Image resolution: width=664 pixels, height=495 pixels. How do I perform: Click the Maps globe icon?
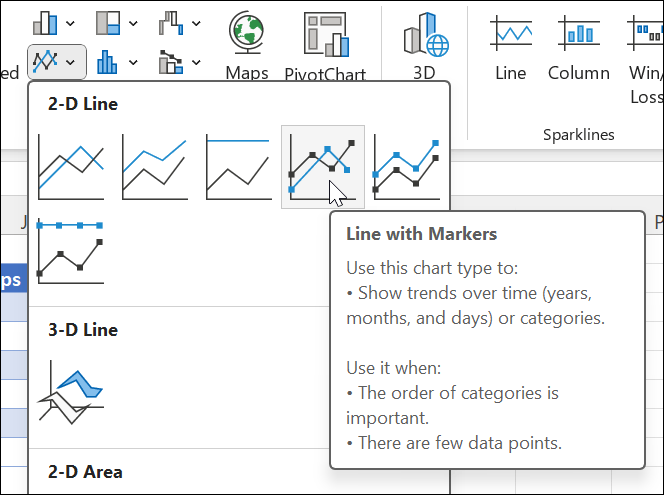246,35
